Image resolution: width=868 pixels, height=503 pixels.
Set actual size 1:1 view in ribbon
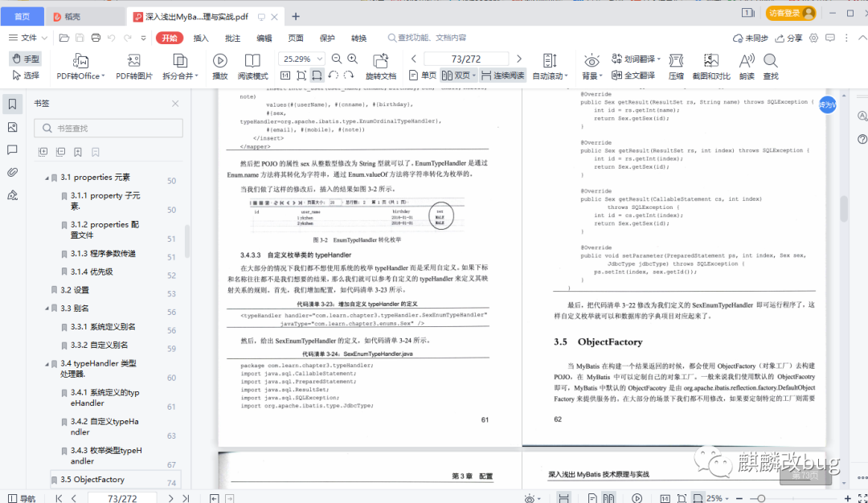285,76
